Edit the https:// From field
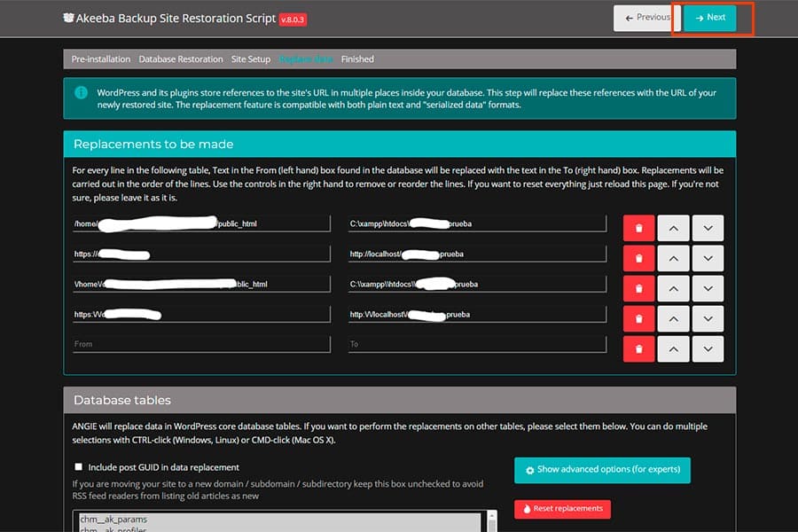The height and width of the screenshot is (532, 798). point(201,254)
